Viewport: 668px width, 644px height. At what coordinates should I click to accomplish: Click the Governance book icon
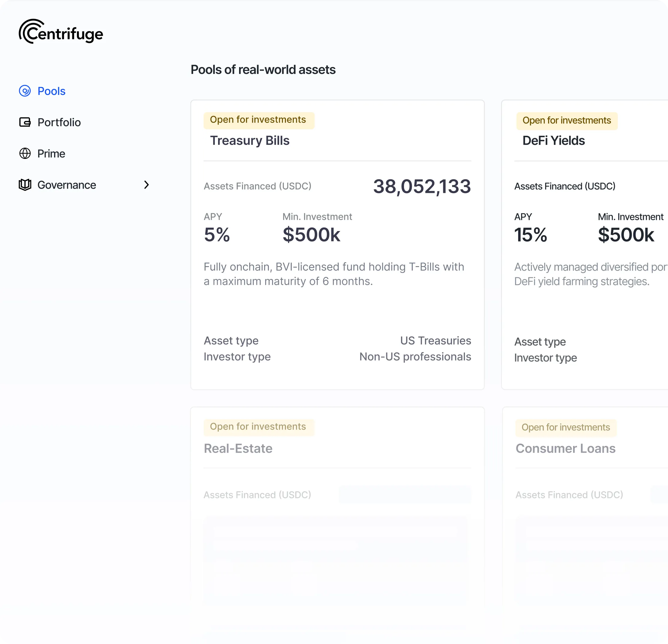click(25, 185)
